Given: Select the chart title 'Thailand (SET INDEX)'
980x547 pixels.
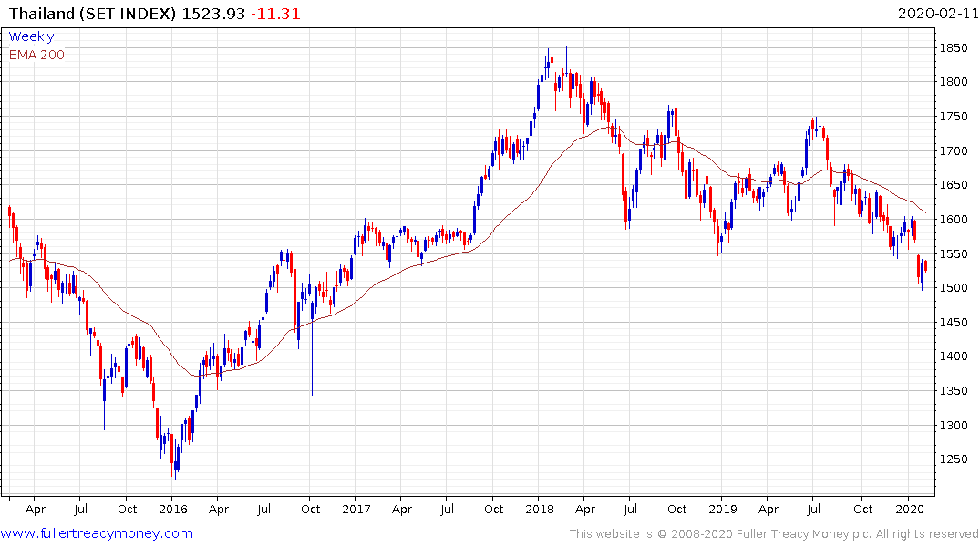Looking at the screenshot, I should 92,14.
